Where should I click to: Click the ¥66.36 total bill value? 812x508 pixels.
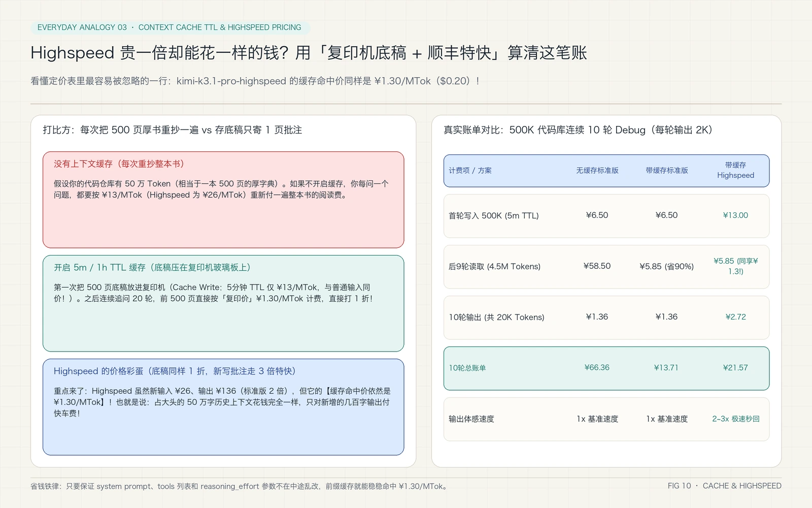point(597,368)
